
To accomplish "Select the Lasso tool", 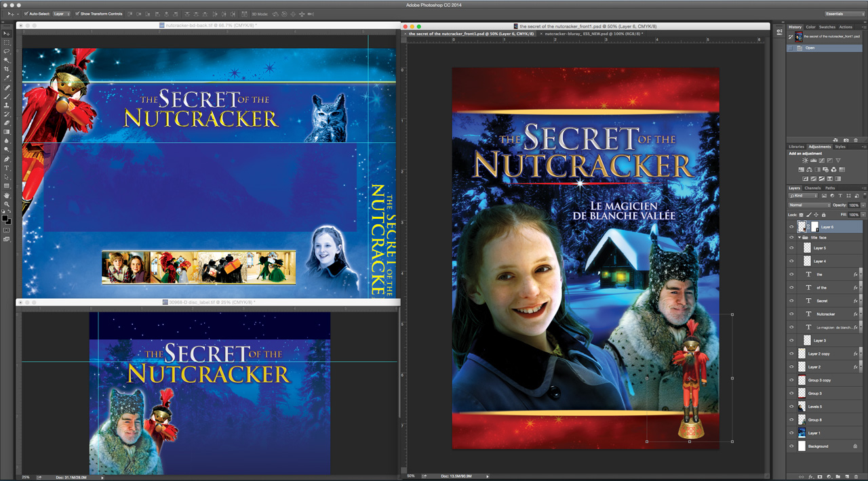I will pyautogui.click(x=7, y=51).
